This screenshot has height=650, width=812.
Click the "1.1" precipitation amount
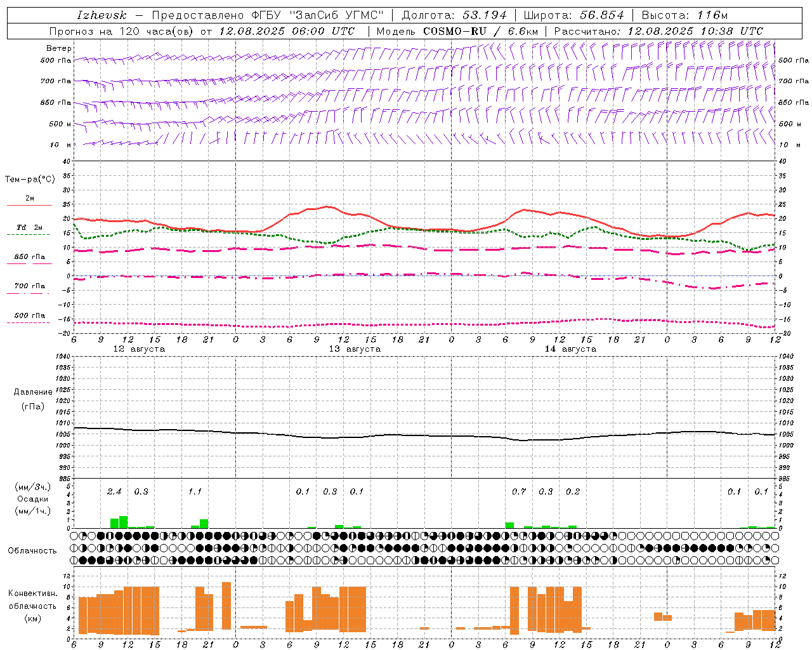[195, 492]
